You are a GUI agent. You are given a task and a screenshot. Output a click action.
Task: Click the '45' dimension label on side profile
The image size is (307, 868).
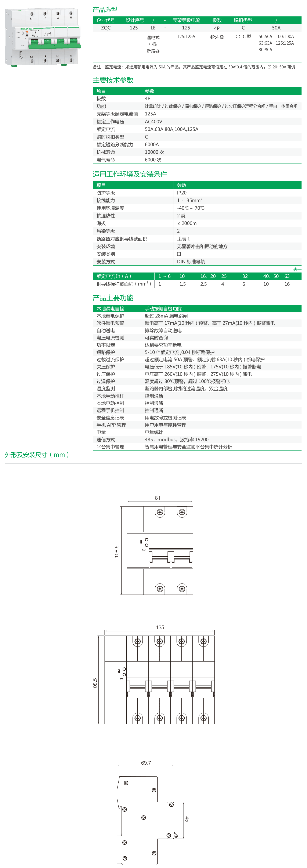pyautogui.click(x=187, y=819)
